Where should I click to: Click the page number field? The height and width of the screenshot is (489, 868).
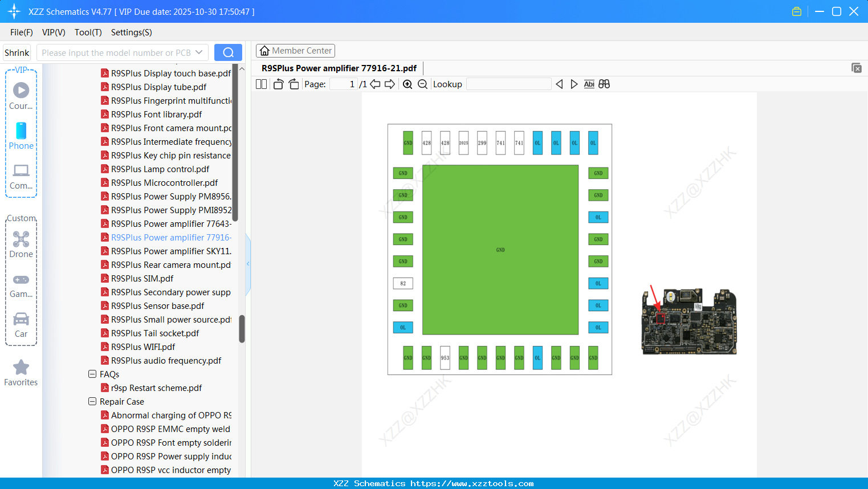[344, 84]
